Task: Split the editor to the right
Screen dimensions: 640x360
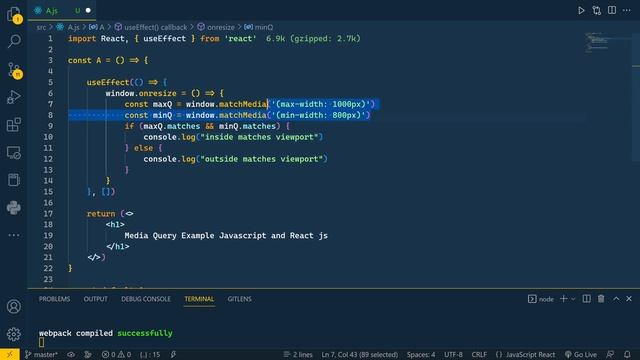Action: [x=612, y=10]
